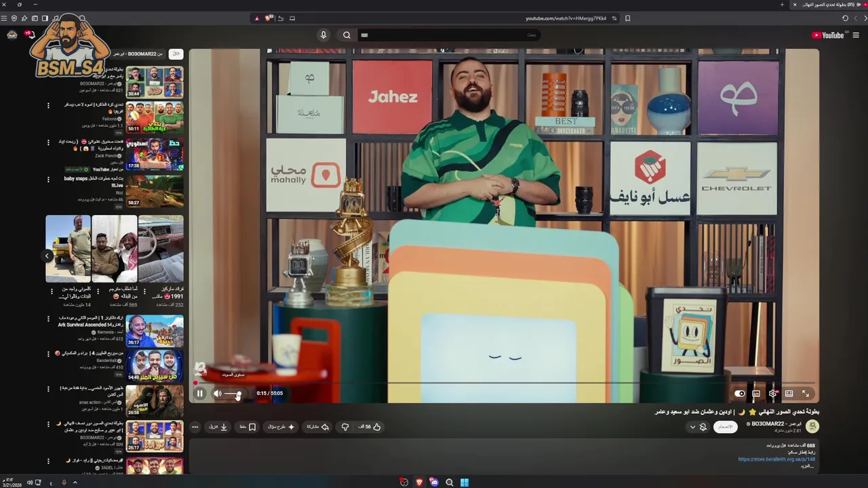This screenshot has width=868, height=488.
Task: Open options menu for the Ark Survival video
Action: coord(48,319)
